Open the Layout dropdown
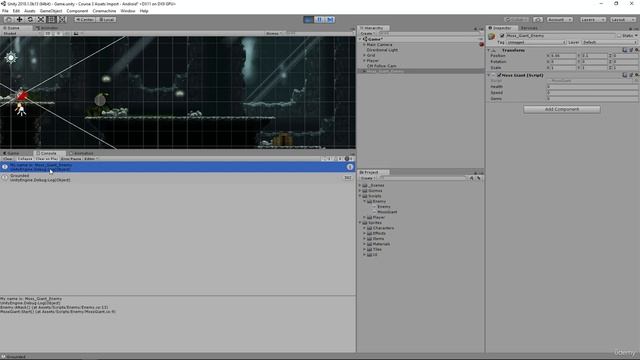Viewport: 640px width, 360px height. tap(622, 19)
